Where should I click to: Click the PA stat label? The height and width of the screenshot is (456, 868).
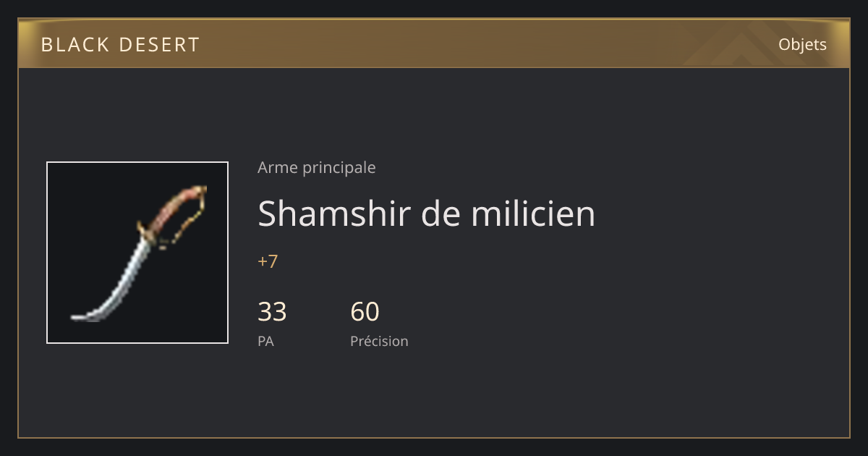[x=265, y=341]
